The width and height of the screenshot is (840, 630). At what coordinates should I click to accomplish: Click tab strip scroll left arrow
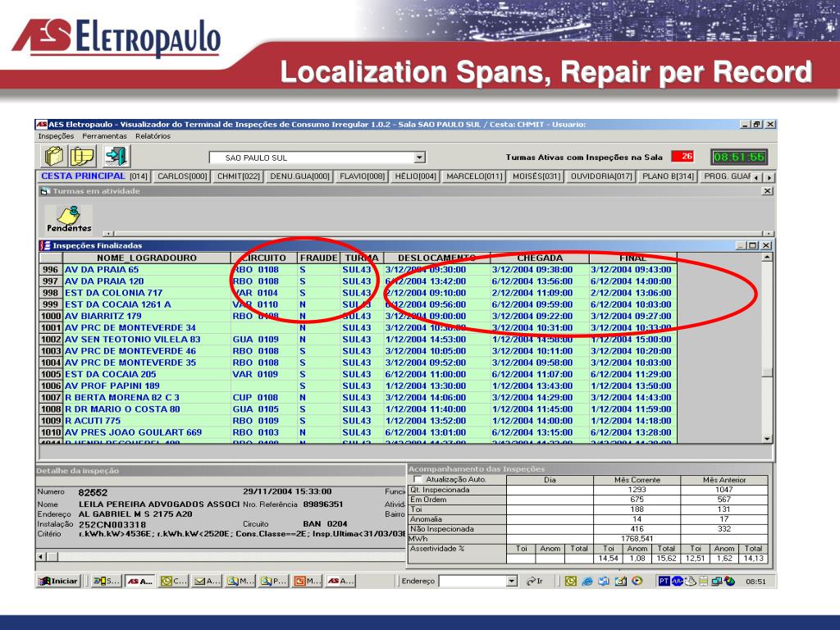point(756,177)
